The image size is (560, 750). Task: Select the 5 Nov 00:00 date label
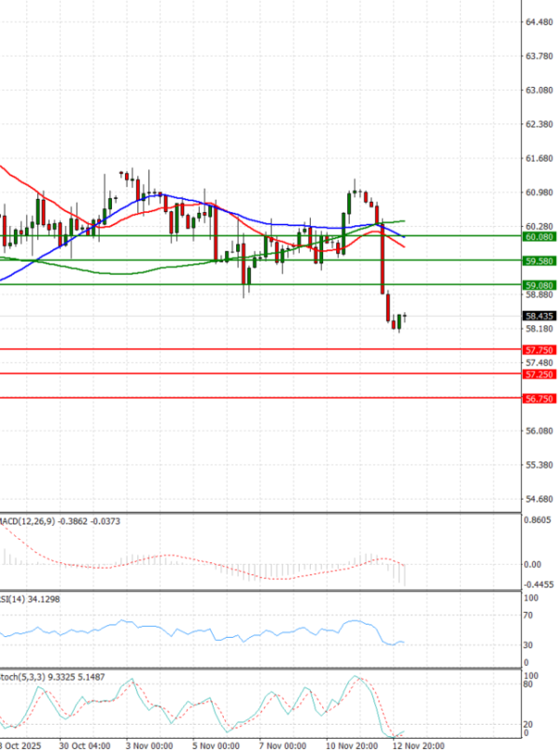click(x=217, y=744)
